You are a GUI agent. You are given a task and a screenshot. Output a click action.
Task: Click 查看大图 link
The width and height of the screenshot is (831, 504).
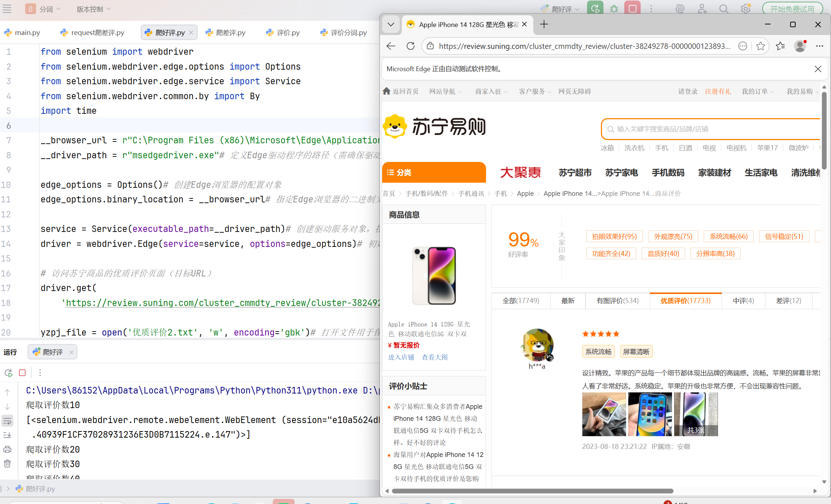point(435,357)
